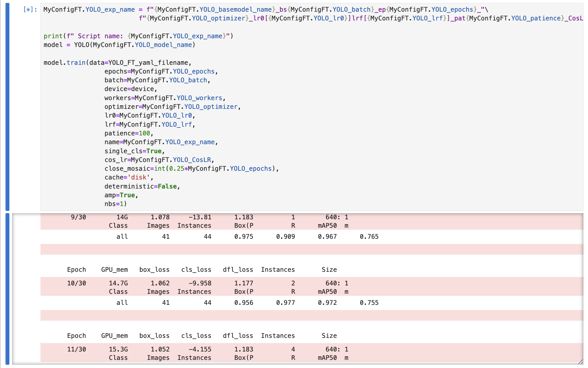The height and width of the screenshot is (368, 588).
Task: Click the single_cls=True argument
Action: click(134, 151)
